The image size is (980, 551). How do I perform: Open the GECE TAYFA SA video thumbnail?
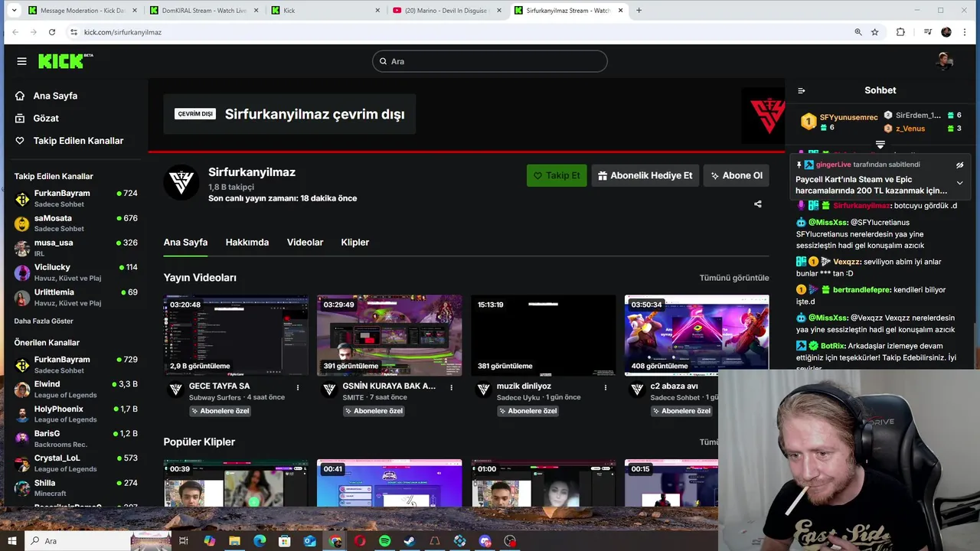point(236,335)
